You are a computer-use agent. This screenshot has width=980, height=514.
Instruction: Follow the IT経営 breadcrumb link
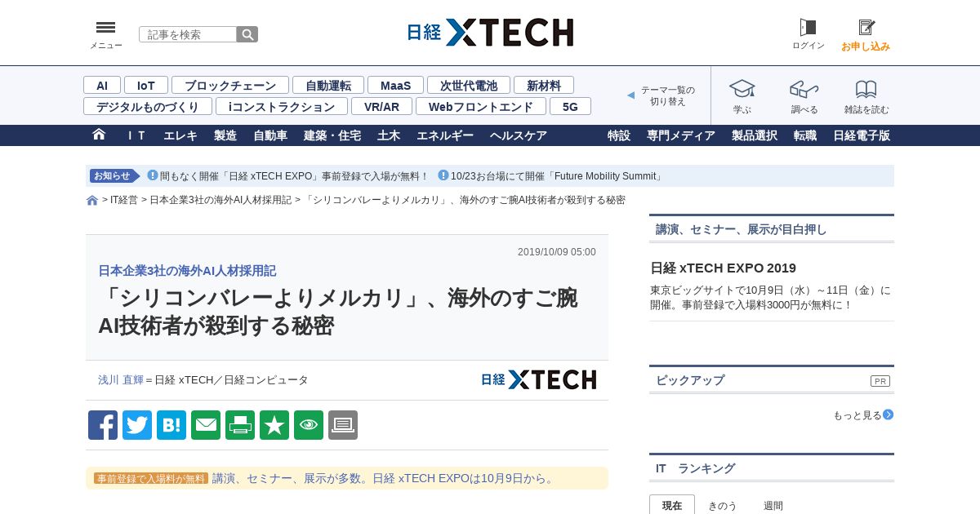click(124, 200)
